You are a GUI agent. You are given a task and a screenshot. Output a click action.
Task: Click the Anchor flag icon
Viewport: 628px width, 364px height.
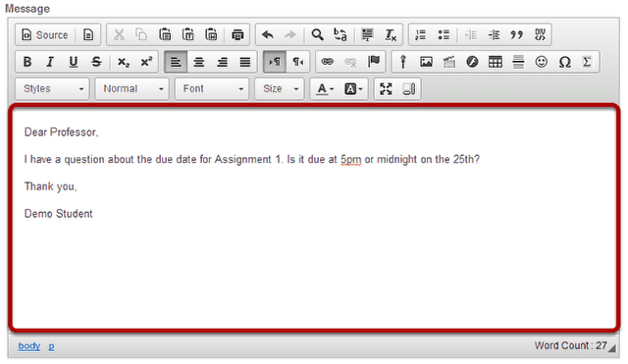click(374, 62)
